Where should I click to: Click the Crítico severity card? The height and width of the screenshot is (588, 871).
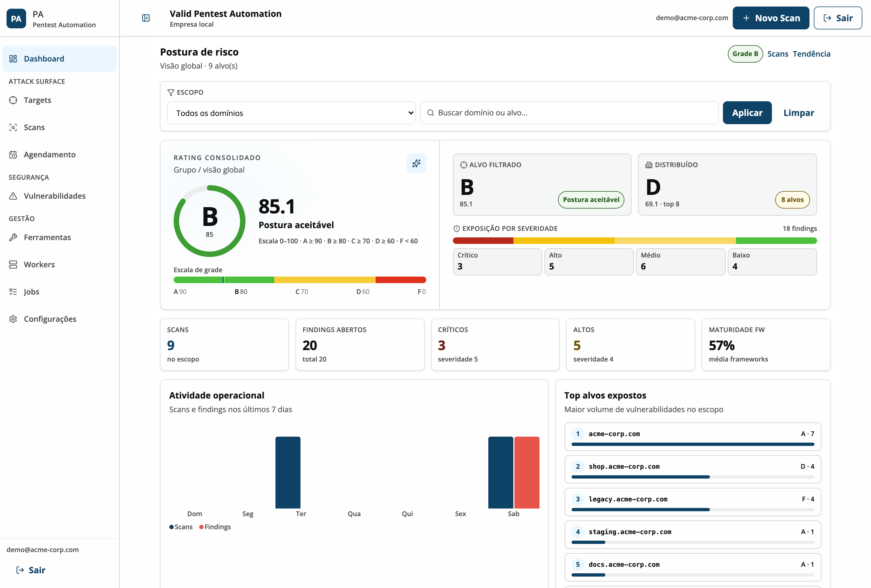497,262
